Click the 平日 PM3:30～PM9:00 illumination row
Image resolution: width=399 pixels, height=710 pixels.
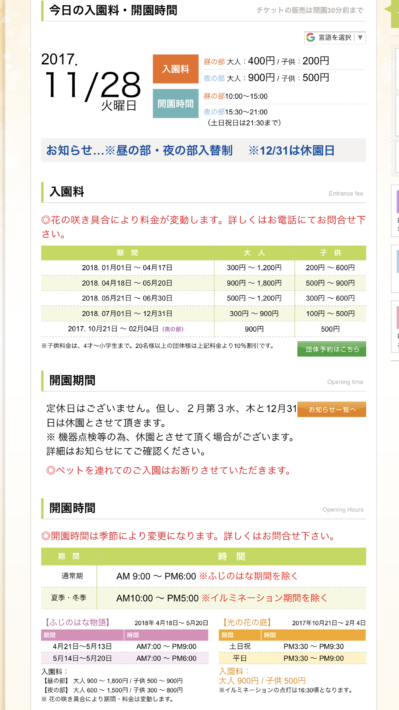tap(292, 658)
